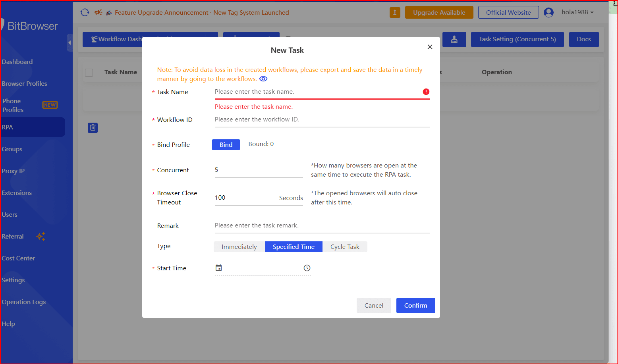Image resolution: width=618 pixels, height=364 pixels.
Task: Click the Bind profile button
Action: point(226,144)
